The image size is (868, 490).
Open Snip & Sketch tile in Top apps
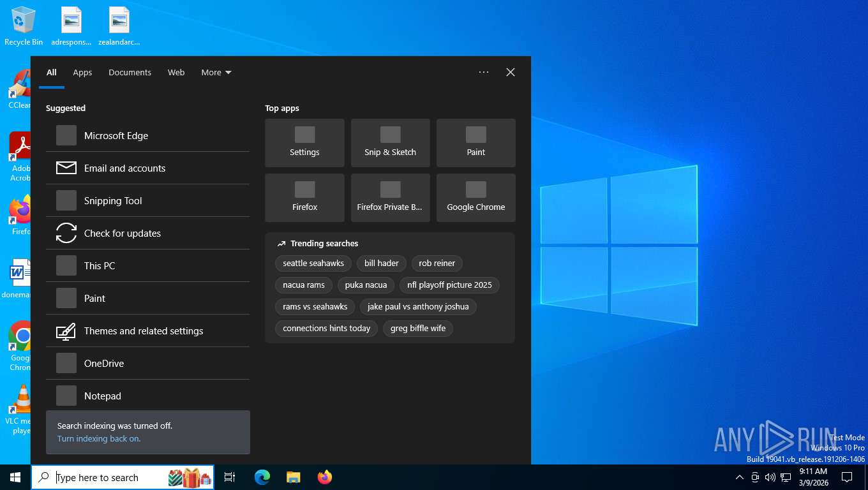[x=390, y=143]
